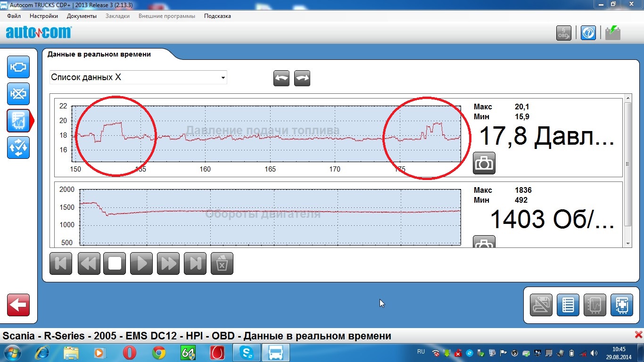Click the next data list arrow button
644x362 pixels.
(x=302, y=78)
